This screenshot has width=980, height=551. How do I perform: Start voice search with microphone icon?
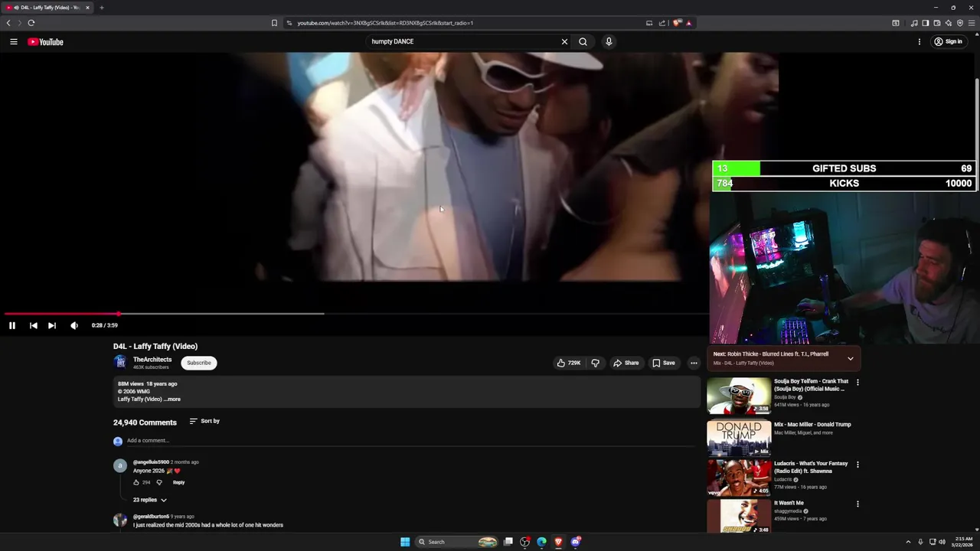pyautogui.click(x=609, y=41)
